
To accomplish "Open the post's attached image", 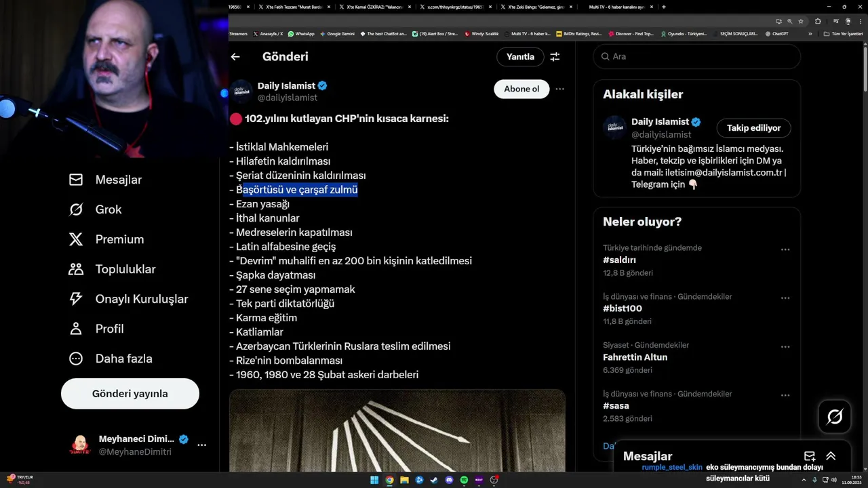I will point(397,430).
